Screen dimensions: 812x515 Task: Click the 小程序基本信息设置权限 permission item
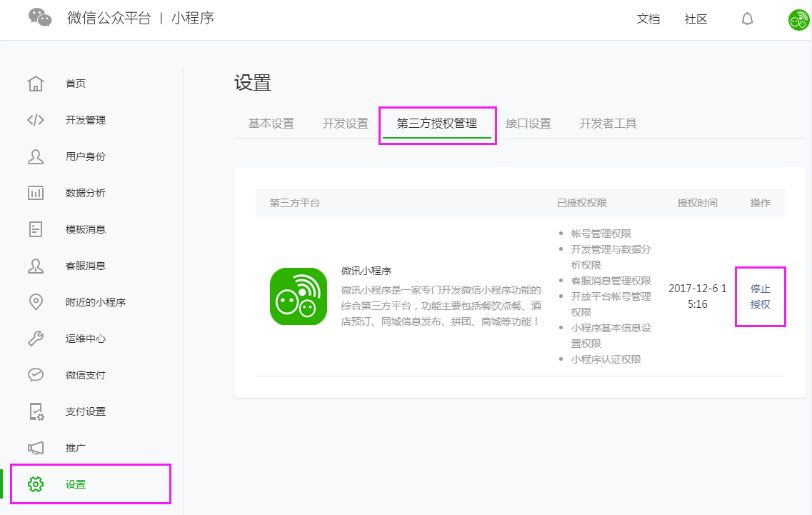pos(611,336)
